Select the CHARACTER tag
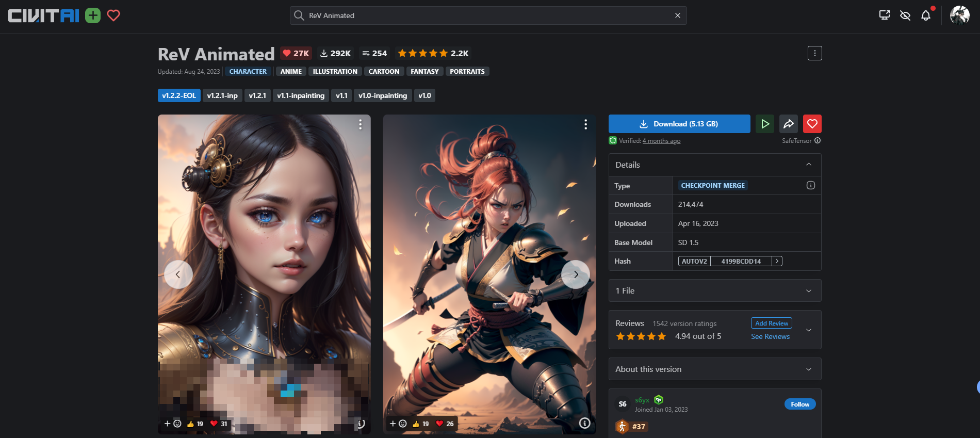 coord(248,72)
